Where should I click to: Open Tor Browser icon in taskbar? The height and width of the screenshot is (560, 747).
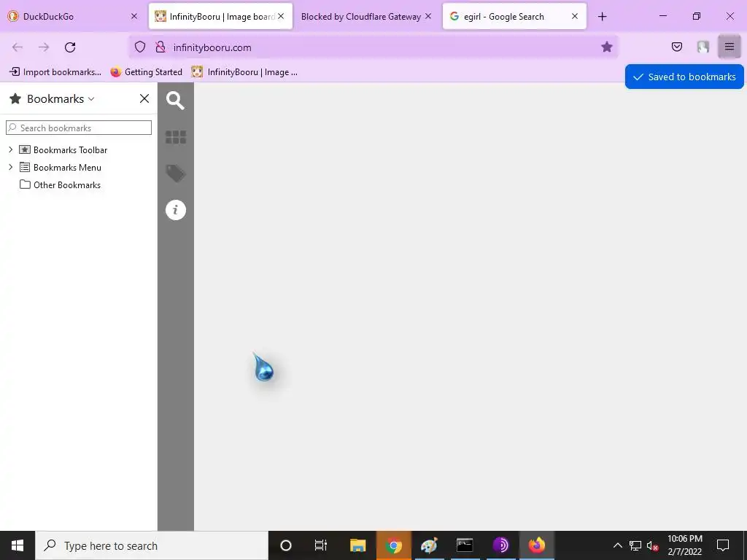pyautogui.click(x=500, y=545)
